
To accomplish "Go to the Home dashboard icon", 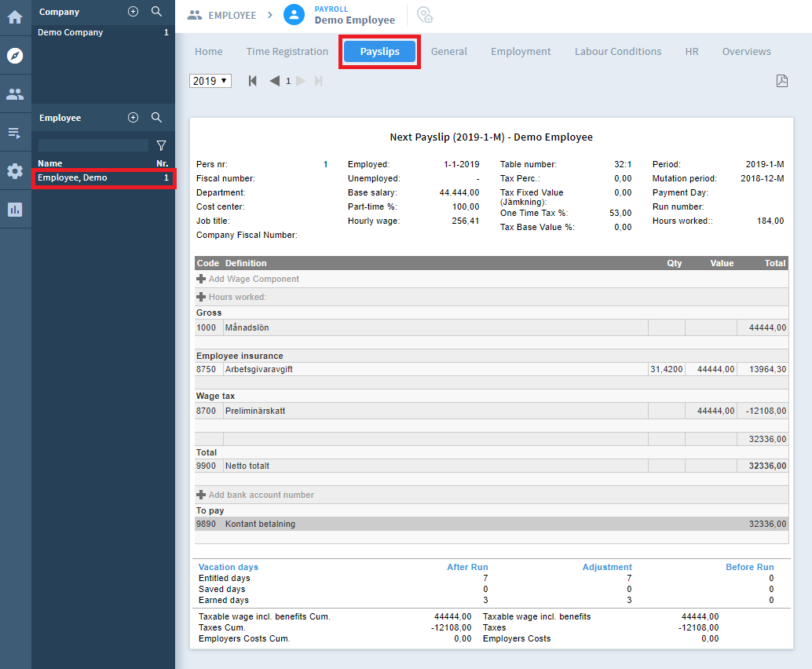I will [15, 17].
